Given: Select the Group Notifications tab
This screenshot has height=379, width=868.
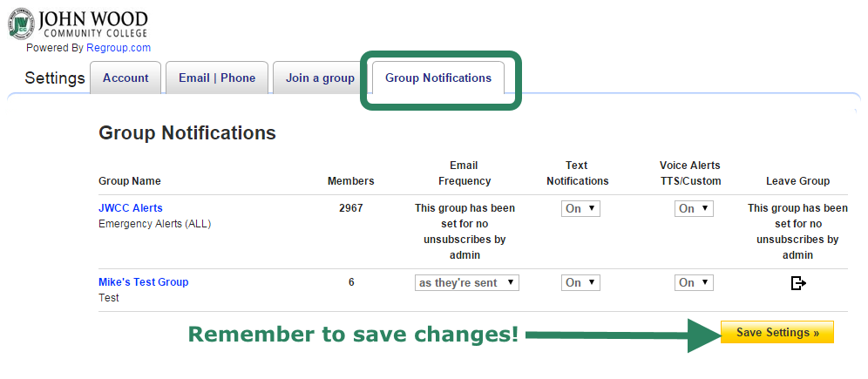Looking at the screenshot, I should 438,78.
